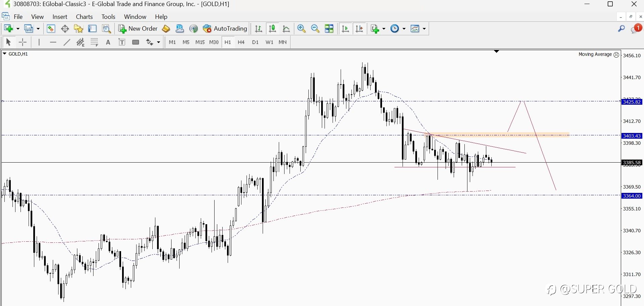Image resolution: width=644 pixels, height=306 pixels.
Task: Select the crosshair cursor tool
Action: click(23, 42)
